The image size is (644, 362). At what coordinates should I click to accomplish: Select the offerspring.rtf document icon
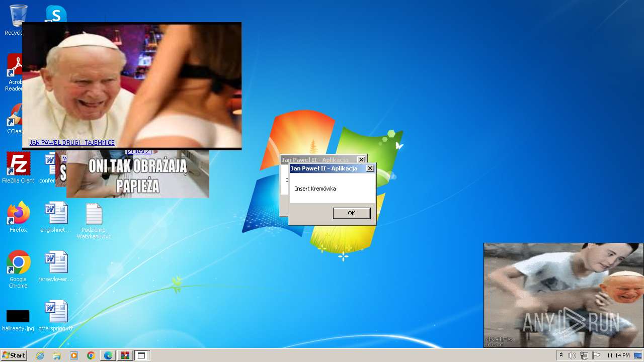pos(56,316)
